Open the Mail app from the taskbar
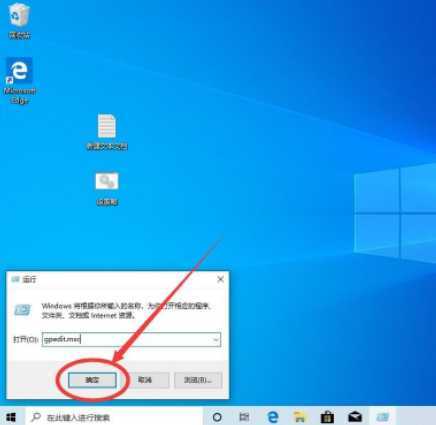 pyautogui.click(x=355, y=417)
